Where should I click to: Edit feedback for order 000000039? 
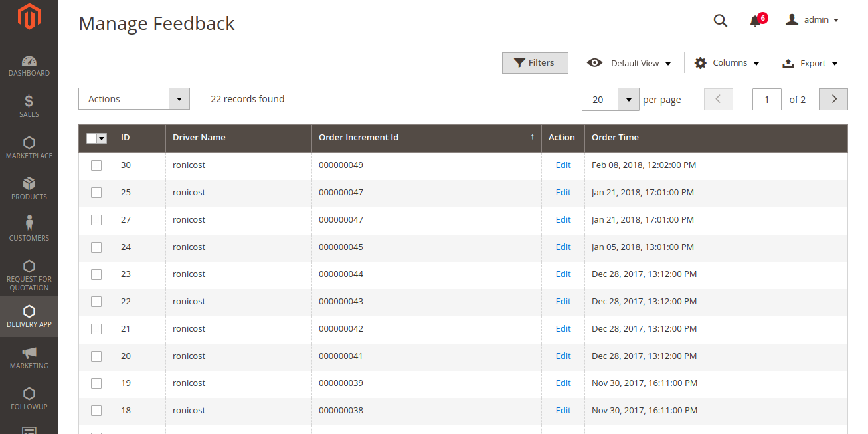point(563,383)
